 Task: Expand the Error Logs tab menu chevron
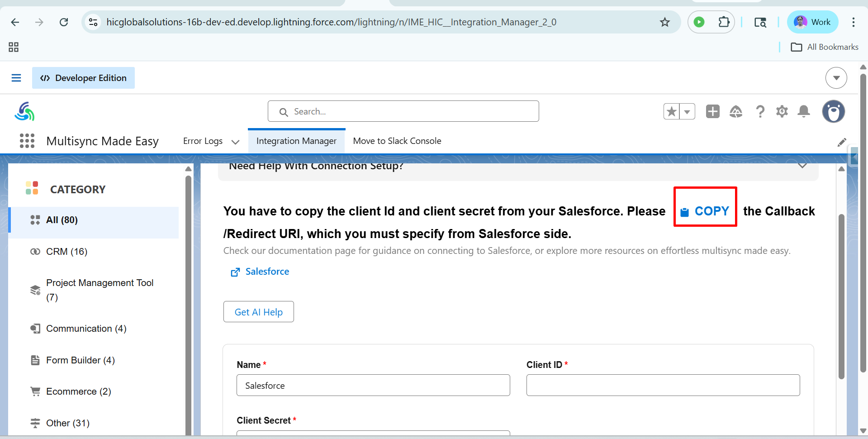click(235, 142)
